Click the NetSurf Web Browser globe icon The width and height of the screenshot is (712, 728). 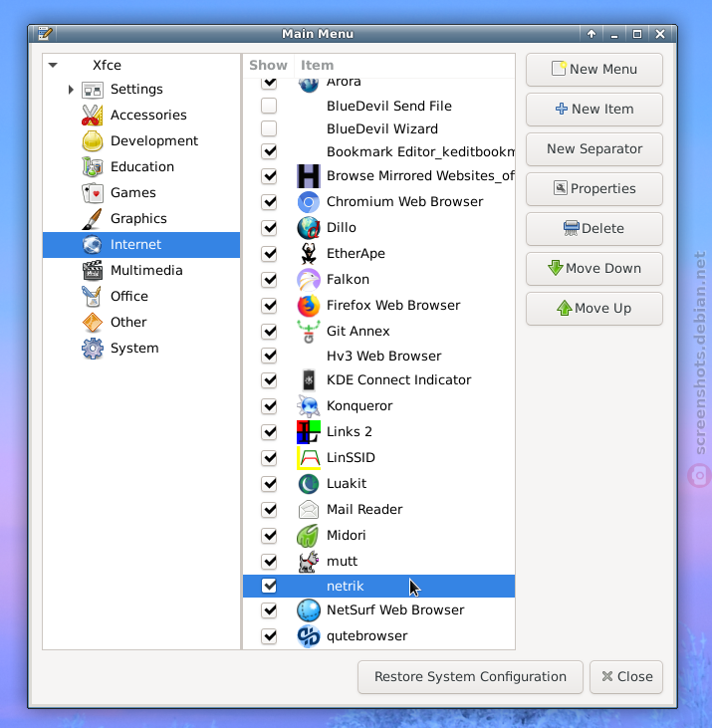(x=309, y=610)
